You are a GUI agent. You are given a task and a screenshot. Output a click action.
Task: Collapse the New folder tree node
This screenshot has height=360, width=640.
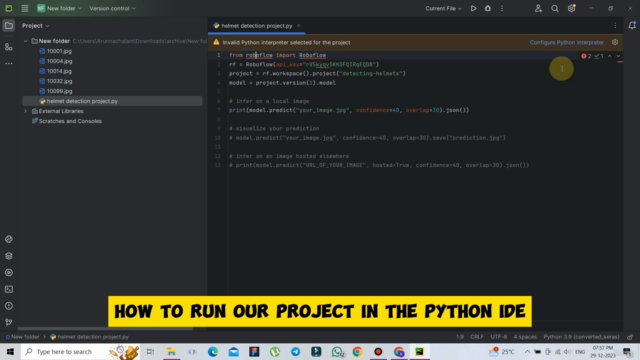coord(25,41)
